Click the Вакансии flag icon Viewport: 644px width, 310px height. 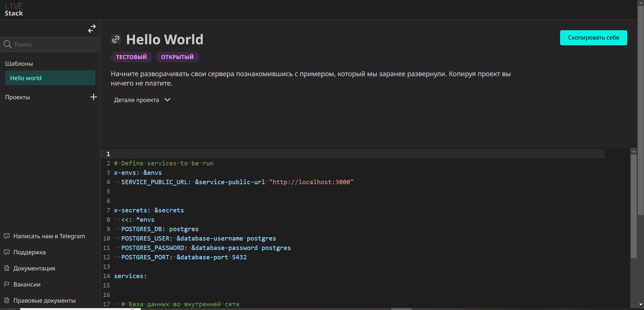6,285
